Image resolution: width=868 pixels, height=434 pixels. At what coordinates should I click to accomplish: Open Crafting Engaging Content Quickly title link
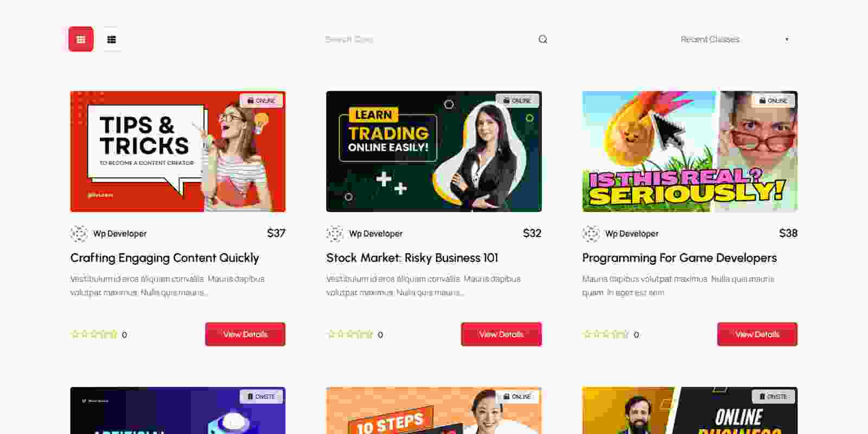click(164, 258)
